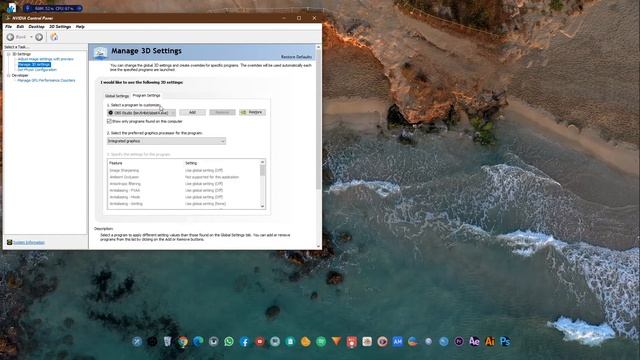Image resolution: width=640 pixels, height=360 pixels.
Task: Switch to the Program Settings tab
Action: pos(147,96)
